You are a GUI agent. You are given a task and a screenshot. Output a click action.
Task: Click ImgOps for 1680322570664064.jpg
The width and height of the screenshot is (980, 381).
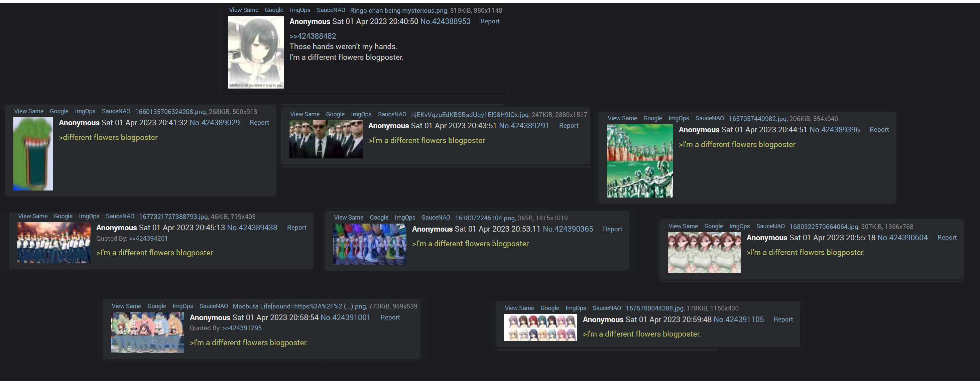739,226
